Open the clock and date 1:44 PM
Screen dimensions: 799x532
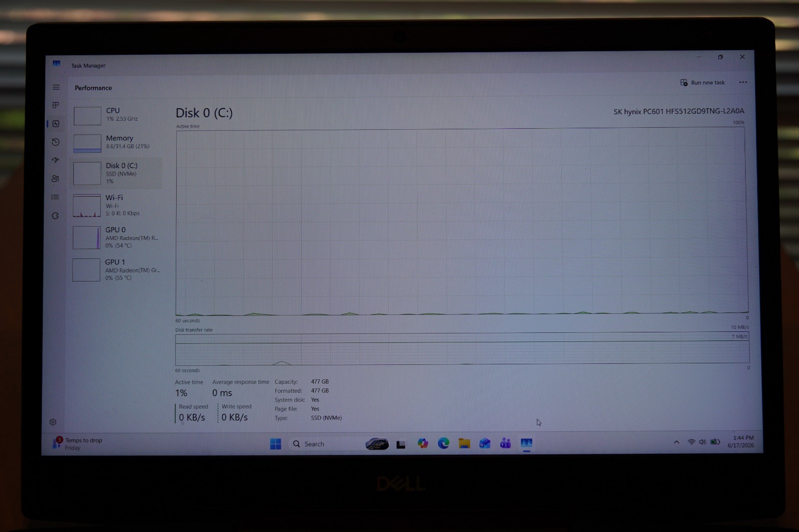pyautogui.click(x=742, y=442)
